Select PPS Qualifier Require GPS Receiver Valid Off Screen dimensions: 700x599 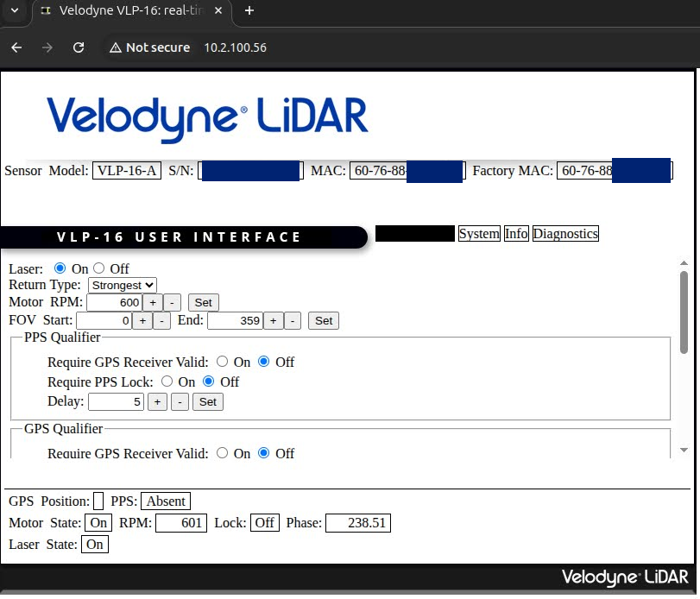(264, 362)
